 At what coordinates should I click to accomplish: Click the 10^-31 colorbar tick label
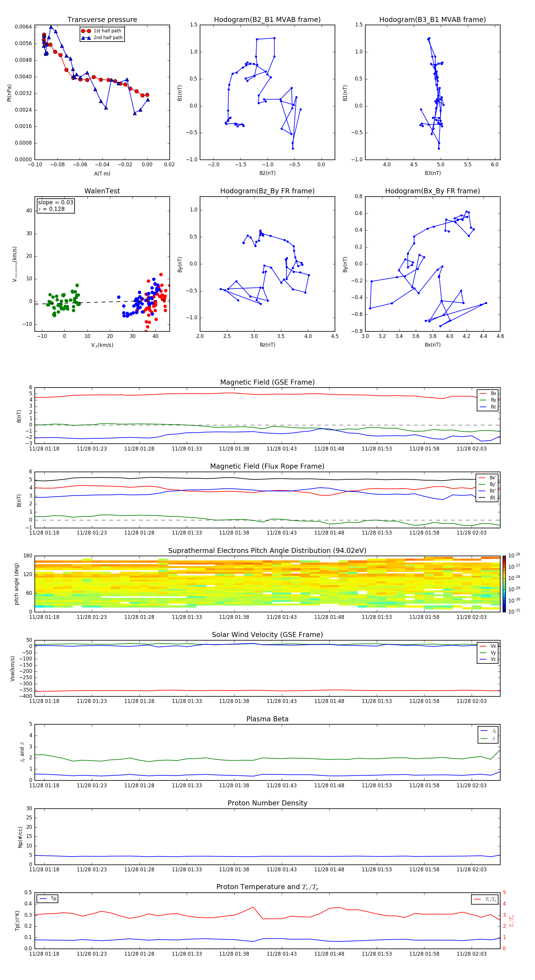pyautogui.click(x=514, y=611)
